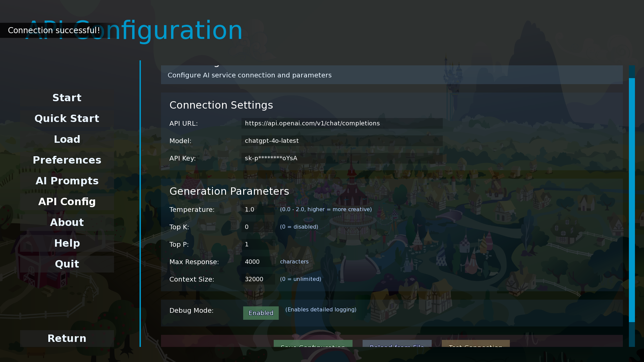This screenshot has height=362, width=644.
Task: Click the vertical scrollbar thumb
Action: [632, 200]
